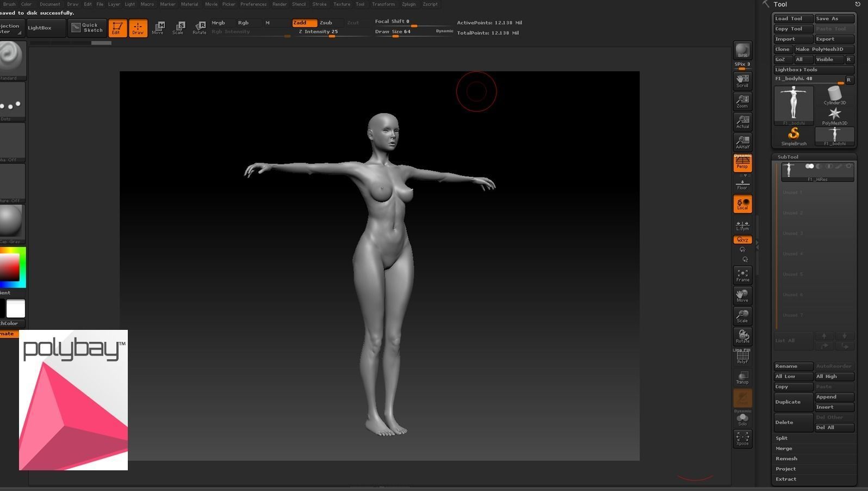
Task: Toggle XYZ rotation mode
Action: point(742,240)
